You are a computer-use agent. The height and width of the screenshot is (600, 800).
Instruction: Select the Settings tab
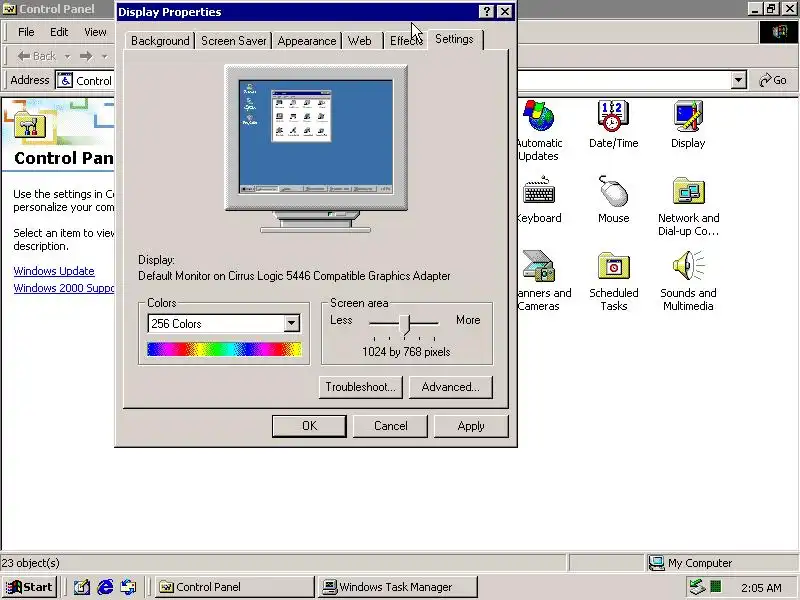coord(454,39)
